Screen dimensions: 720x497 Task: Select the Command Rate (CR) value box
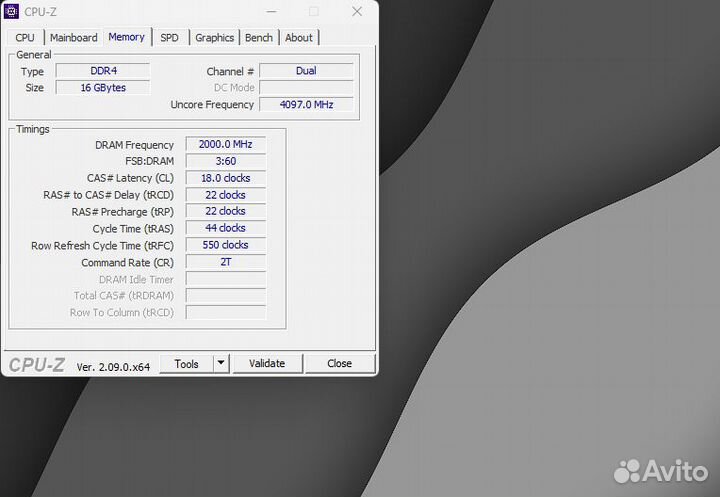[226, 262]
